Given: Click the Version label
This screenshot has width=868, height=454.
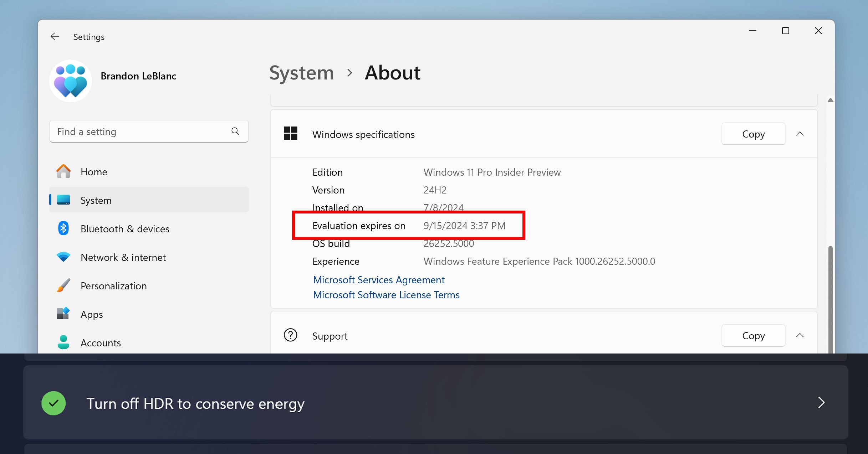Looking at the screenshot, I should [328, 190].
